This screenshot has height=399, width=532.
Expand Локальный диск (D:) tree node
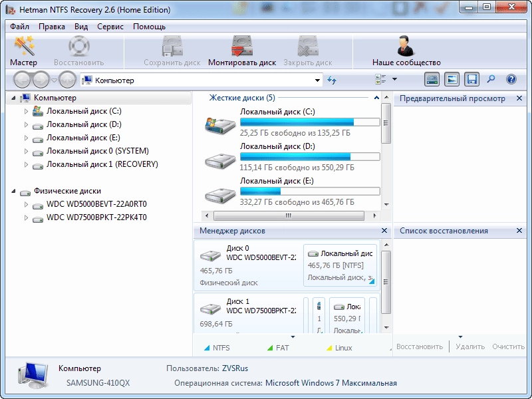coord(26,124)
